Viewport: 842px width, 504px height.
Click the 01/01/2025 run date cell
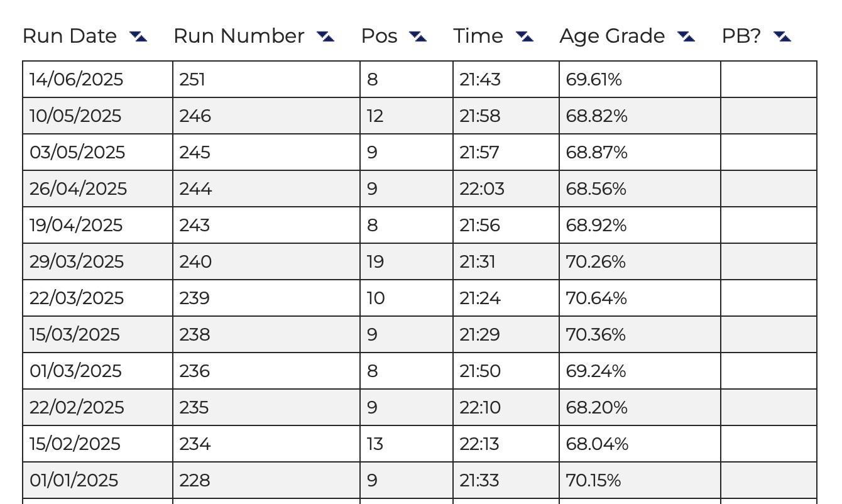97,480
